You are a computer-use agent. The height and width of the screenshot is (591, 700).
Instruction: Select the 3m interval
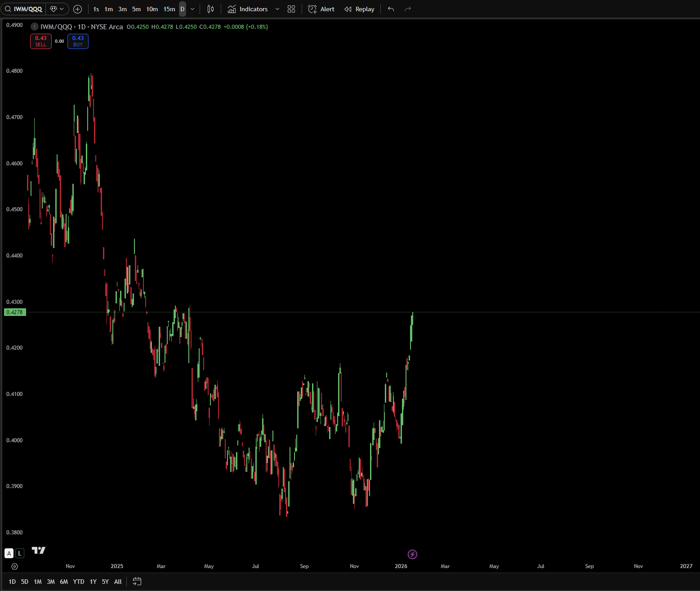122,9
